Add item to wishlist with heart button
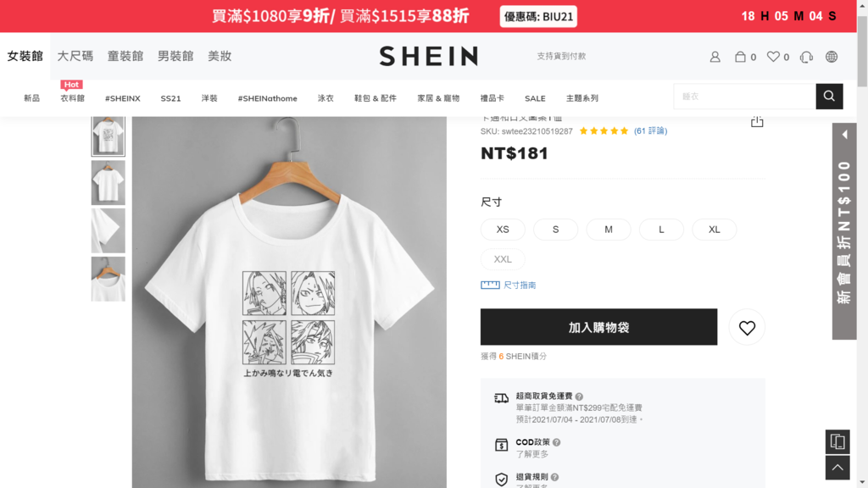The image size is (868, 488). pyautogui.click(x=747, y=328)
